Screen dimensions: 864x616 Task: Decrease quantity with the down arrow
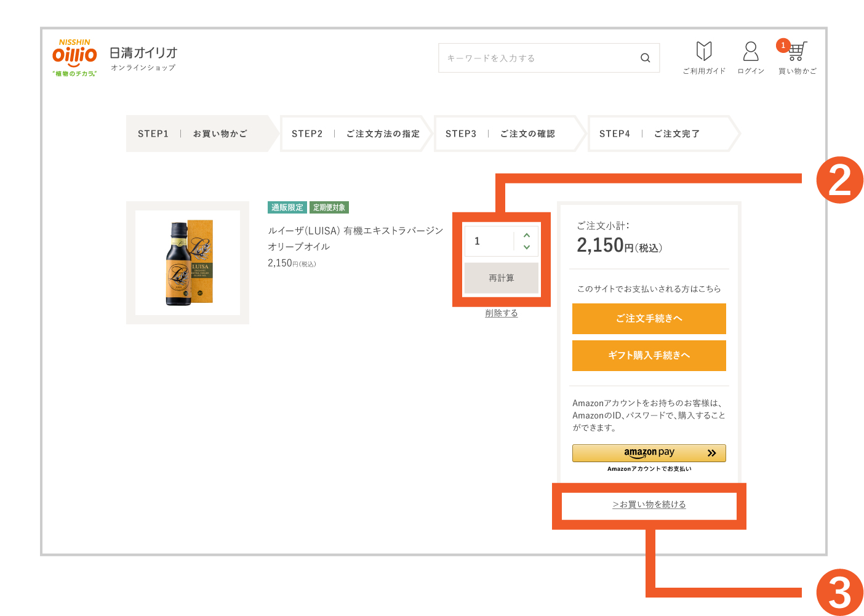(x=527, y=247)
